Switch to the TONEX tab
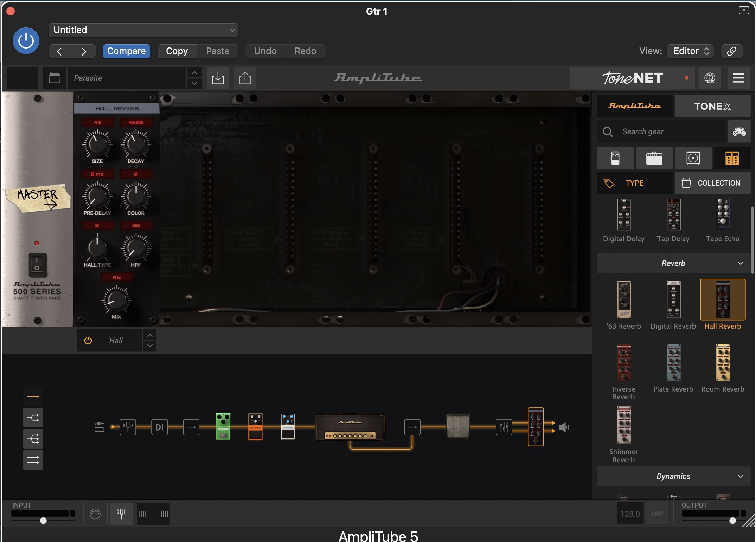The image size is (756, 542). [x=712, y=106]
